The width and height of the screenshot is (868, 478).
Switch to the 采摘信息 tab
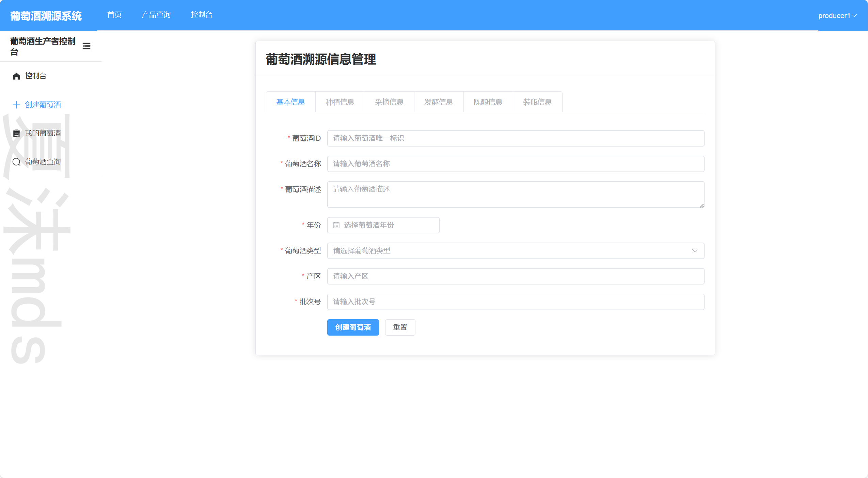pos(389,102)
